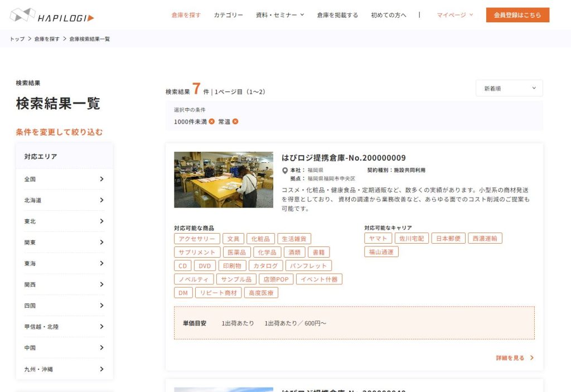This screenshot has height=392, width=571.
Task: Remove the 常温 filter condition
Action: [x=235, y=122]
